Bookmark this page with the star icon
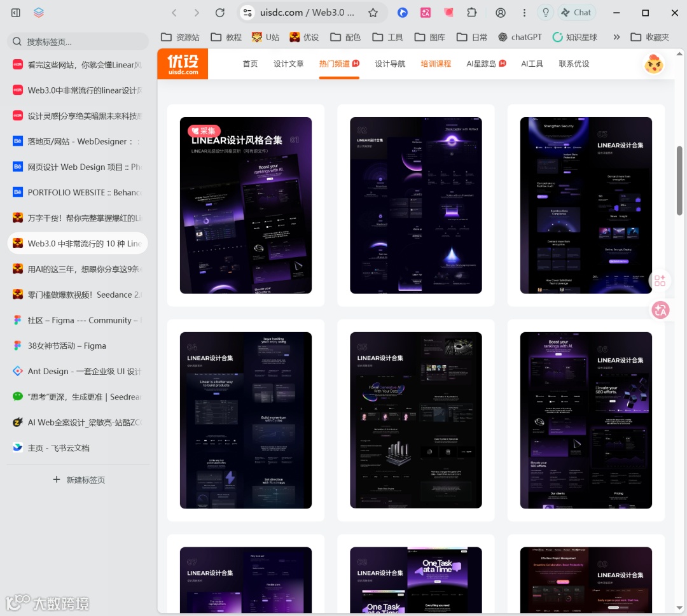This screenshot has width=687, height=616. pyautogui.click(x=373, y=13)
